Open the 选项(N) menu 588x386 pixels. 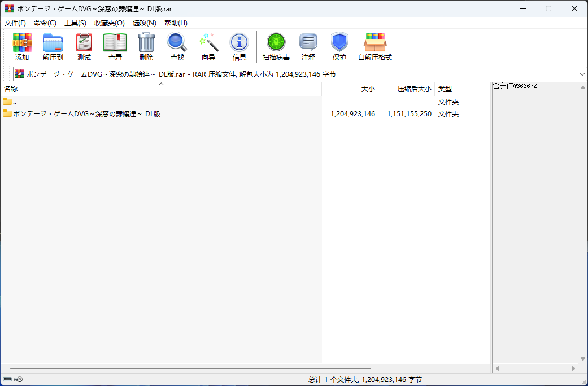click(144, 23)
